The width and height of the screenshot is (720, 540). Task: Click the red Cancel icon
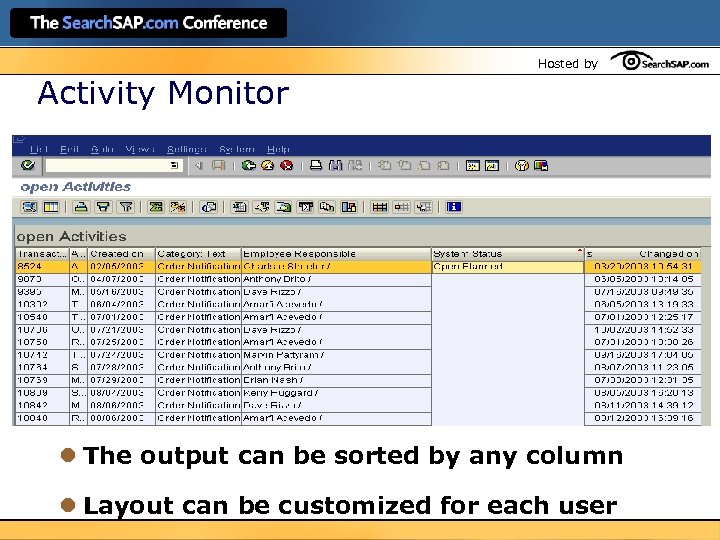(x=287, y=165)
